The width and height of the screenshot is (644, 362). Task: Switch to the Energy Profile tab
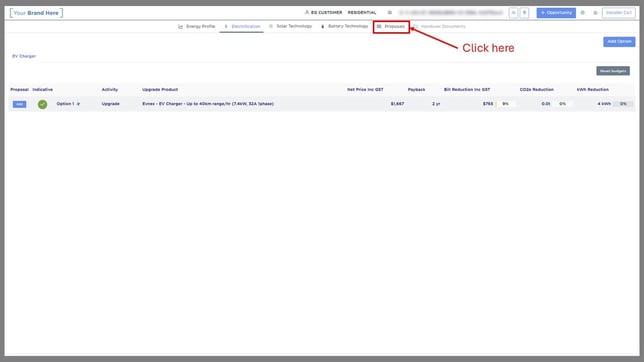[197, 27]
